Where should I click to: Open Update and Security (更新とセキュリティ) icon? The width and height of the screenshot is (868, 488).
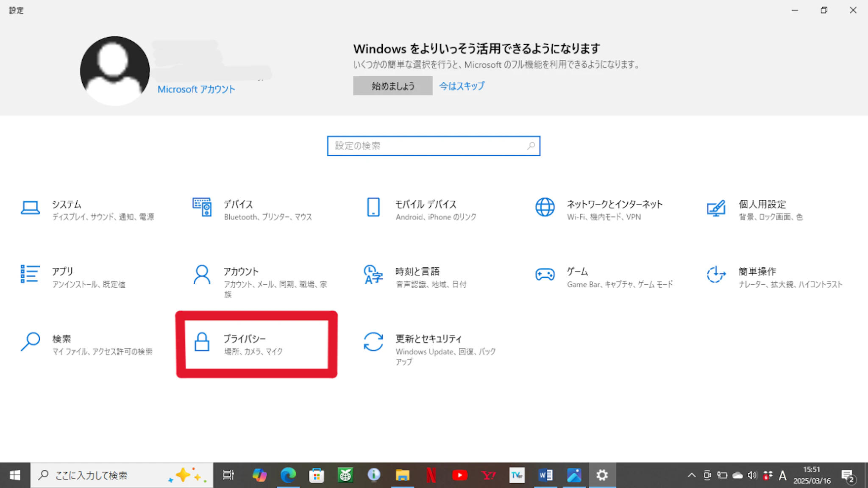(373, 341)
